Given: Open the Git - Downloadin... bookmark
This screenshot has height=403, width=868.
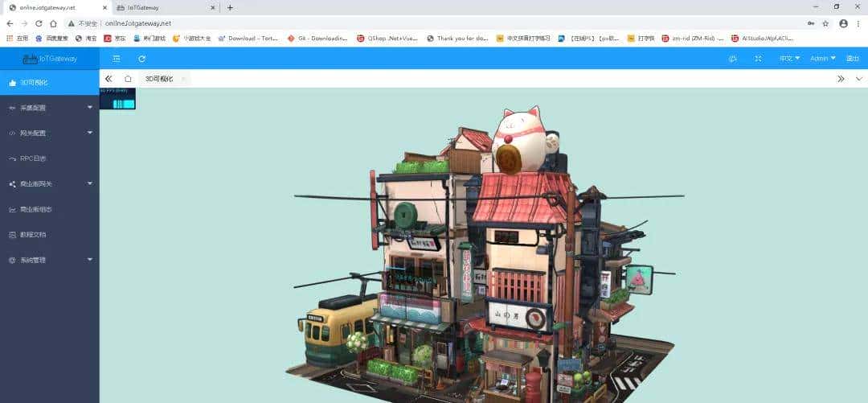Looking at the screenshot, I should 317,39.
